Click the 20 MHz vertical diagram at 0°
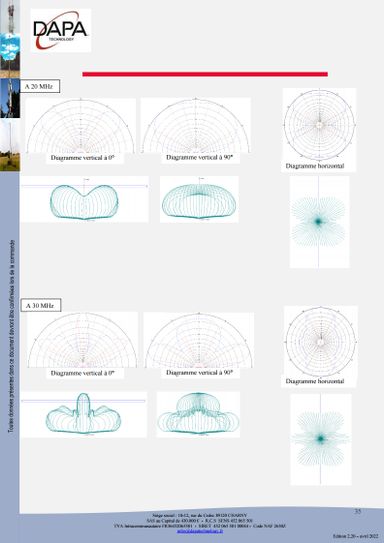Image resolution: width=384 pixels, height=543 pixels. coord(81,126)
